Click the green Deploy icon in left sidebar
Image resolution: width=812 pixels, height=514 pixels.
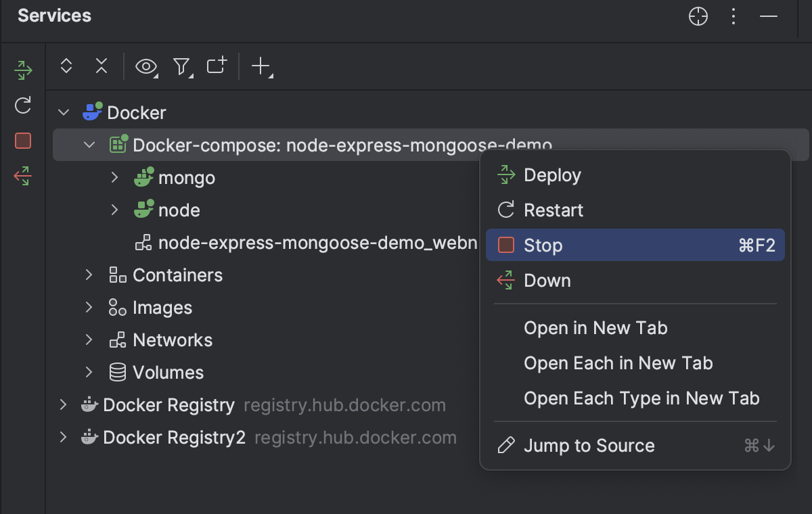tap(23, 70)
